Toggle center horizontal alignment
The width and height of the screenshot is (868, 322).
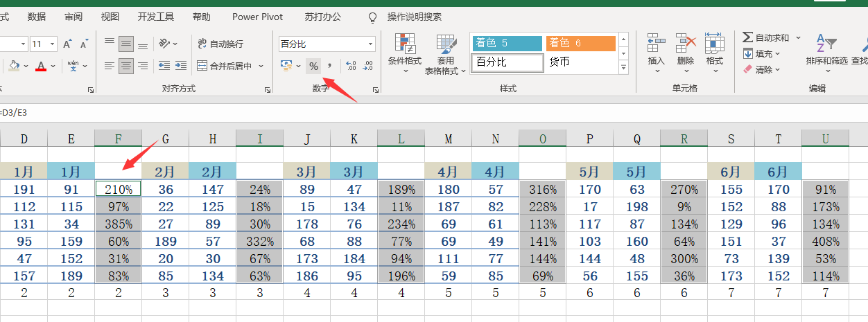click(125, 66)
